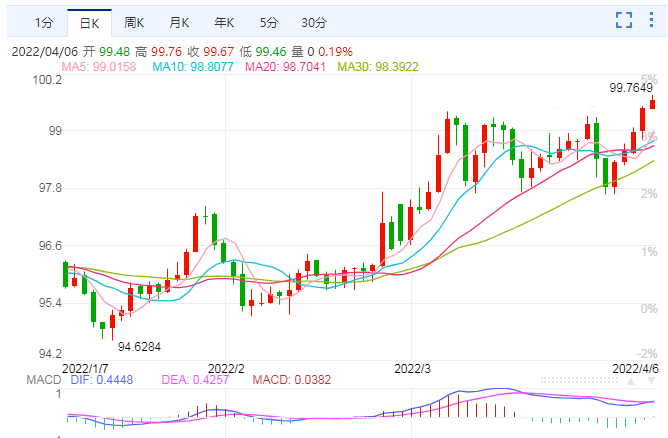Click the low price value 99.46

click(271, 52)
